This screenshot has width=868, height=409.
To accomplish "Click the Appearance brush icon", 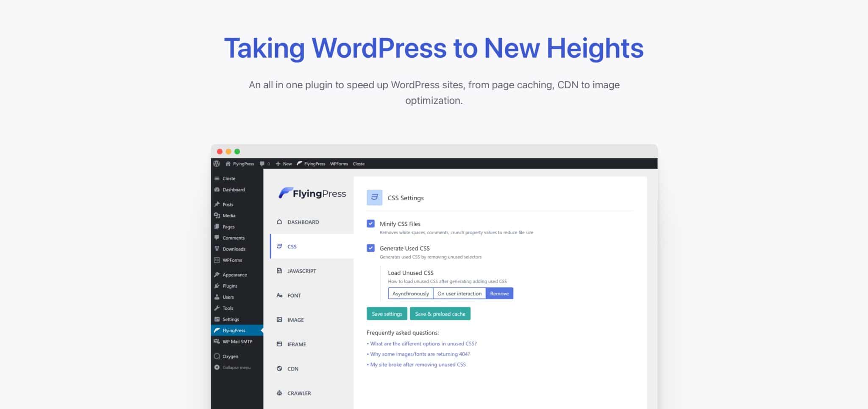I will pos(217,275).
